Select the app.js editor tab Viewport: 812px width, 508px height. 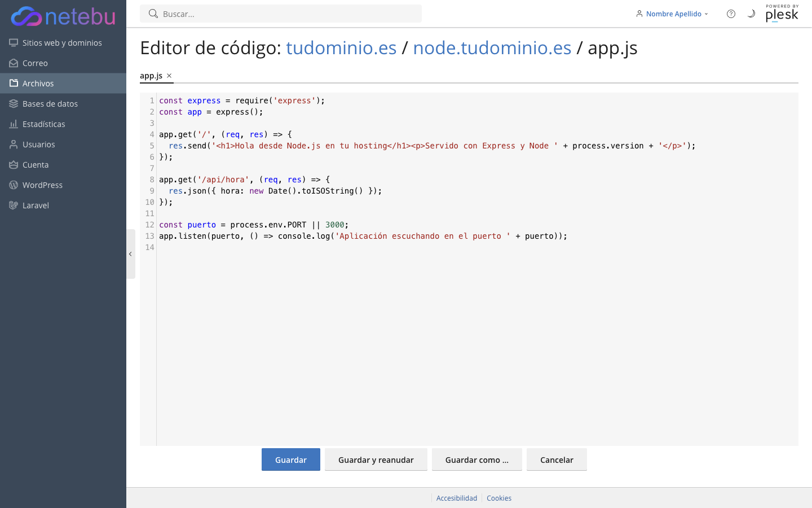[151, 76]
